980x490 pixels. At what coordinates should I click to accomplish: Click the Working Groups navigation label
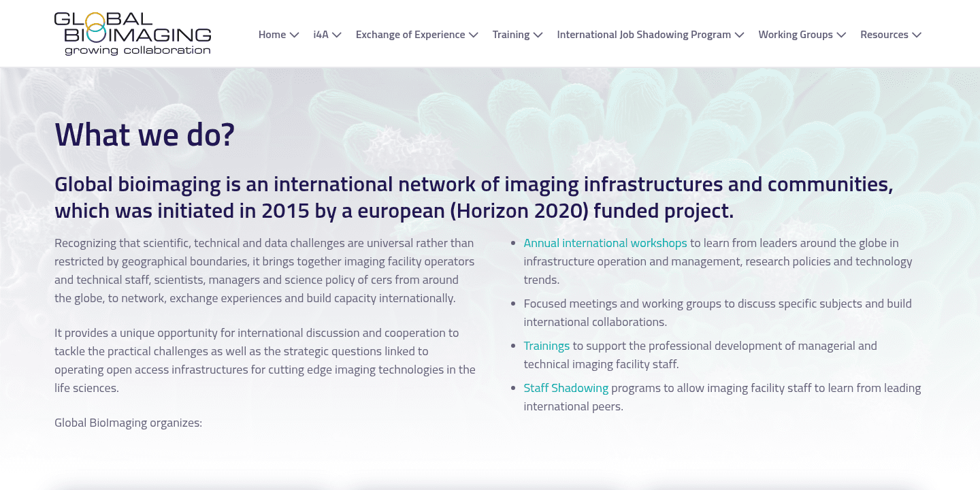pyautogui.click(x=795, y=34)
